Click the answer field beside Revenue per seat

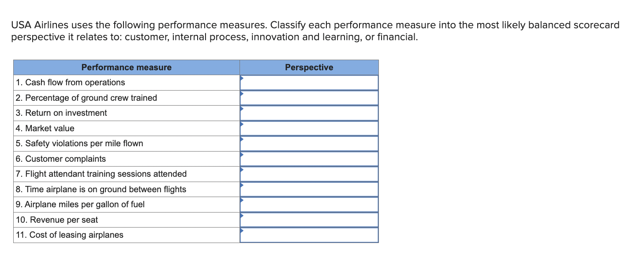(309, 220)
